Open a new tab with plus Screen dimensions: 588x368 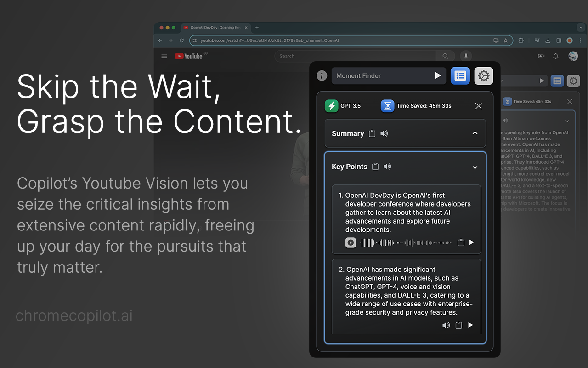click(x=257, y=28)
